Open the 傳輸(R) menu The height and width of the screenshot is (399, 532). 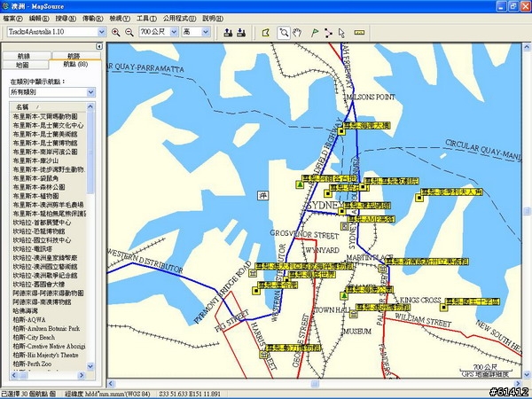pos(92,19)
